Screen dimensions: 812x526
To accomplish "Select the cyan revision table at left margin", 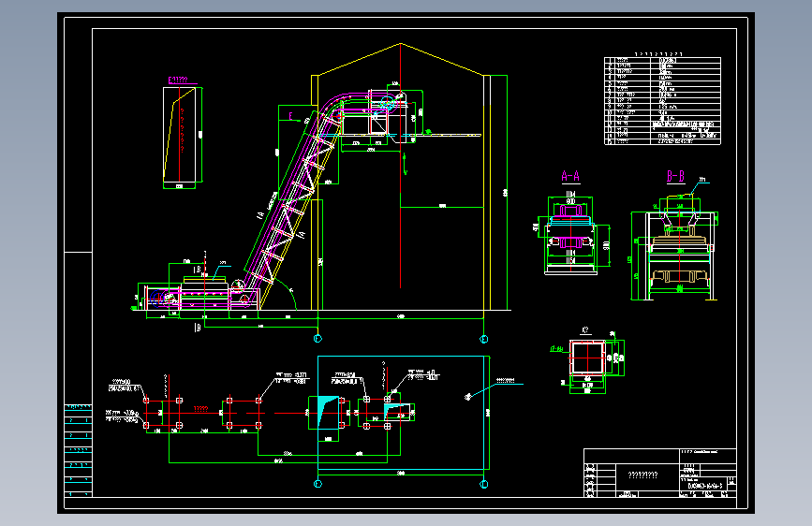I will pyautogui.click(x=78, y=450).
